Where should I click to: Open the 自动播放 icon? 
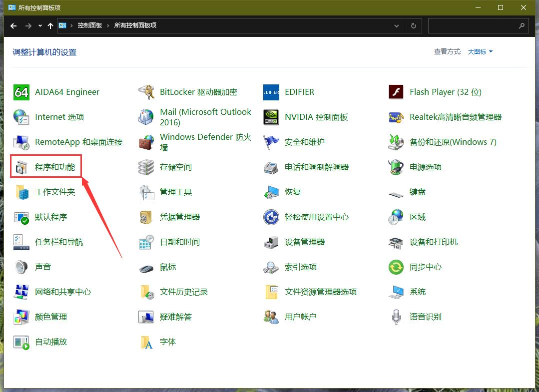[x=21, y=342]
